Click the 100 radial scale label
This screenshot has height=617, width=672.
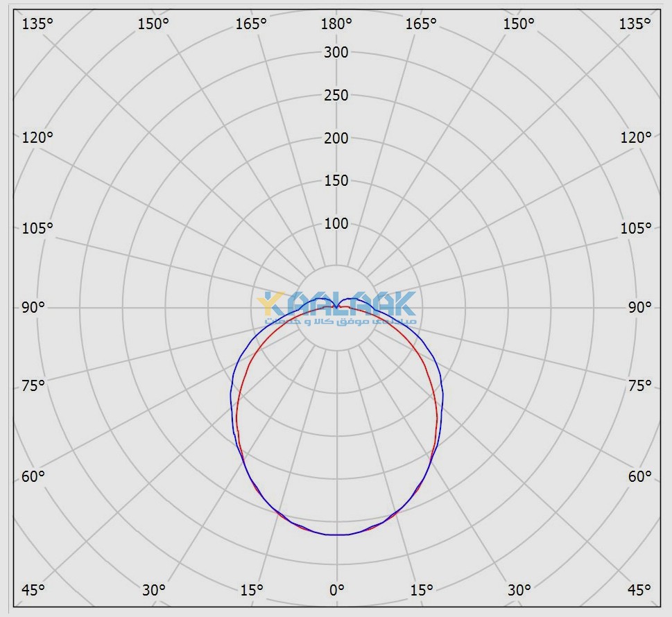(336, 223)
